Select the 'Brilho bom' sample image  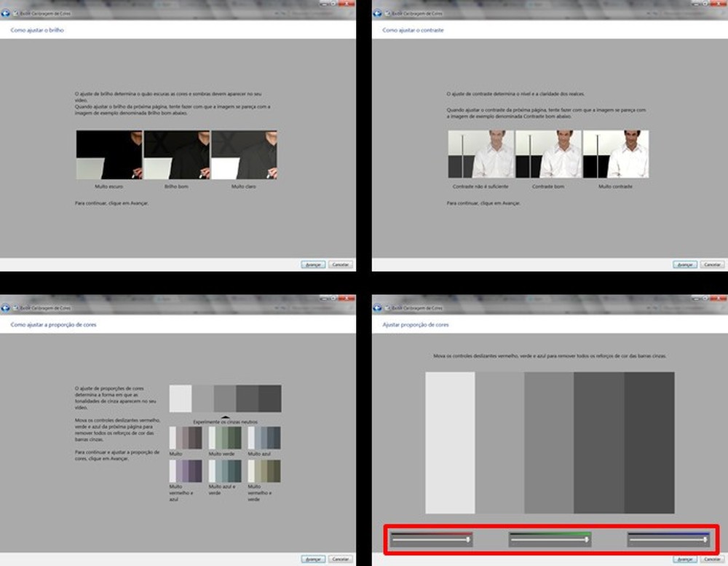coord(177,154)
